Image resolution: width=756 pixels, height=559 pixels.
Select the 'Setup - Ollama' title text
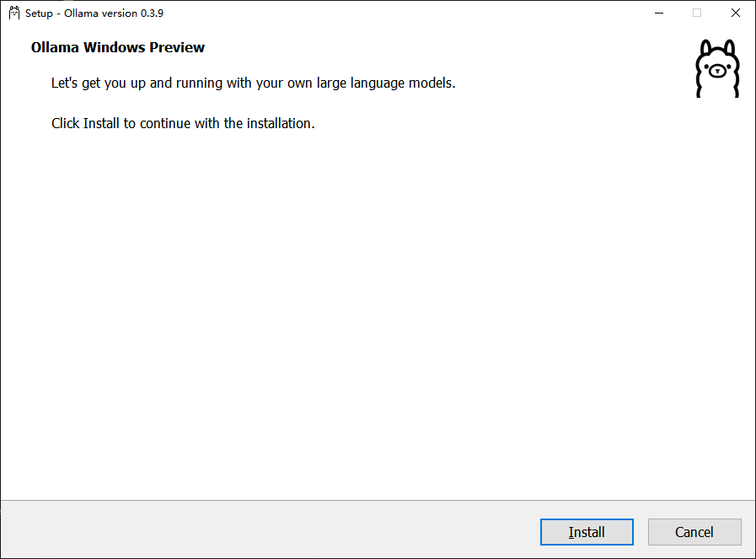coord(62,13)
